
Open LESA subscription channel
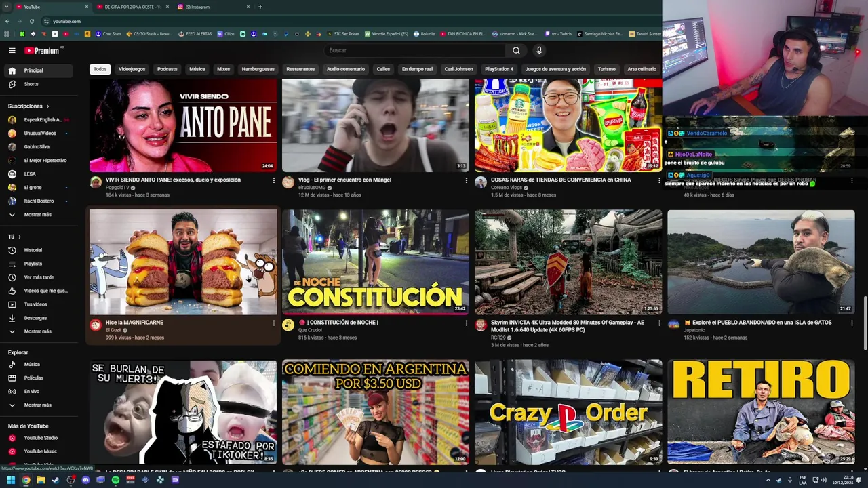[x=39, y=174]
